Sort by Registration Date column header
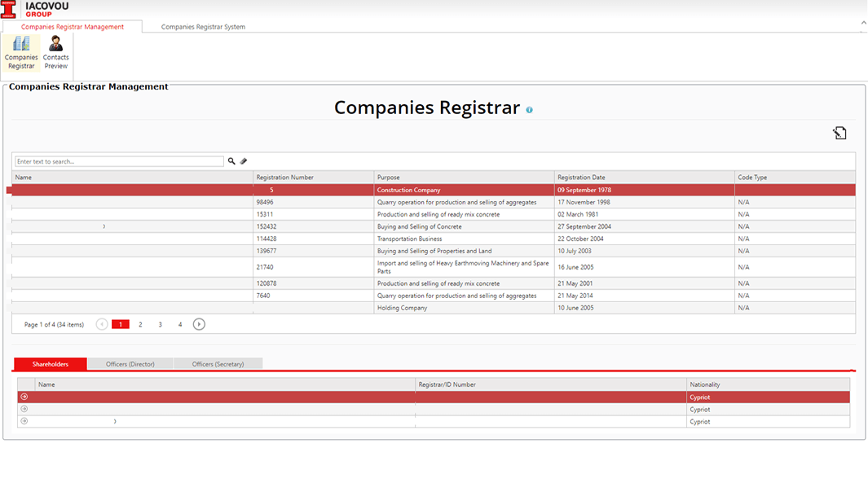 (x=581, y=177)
